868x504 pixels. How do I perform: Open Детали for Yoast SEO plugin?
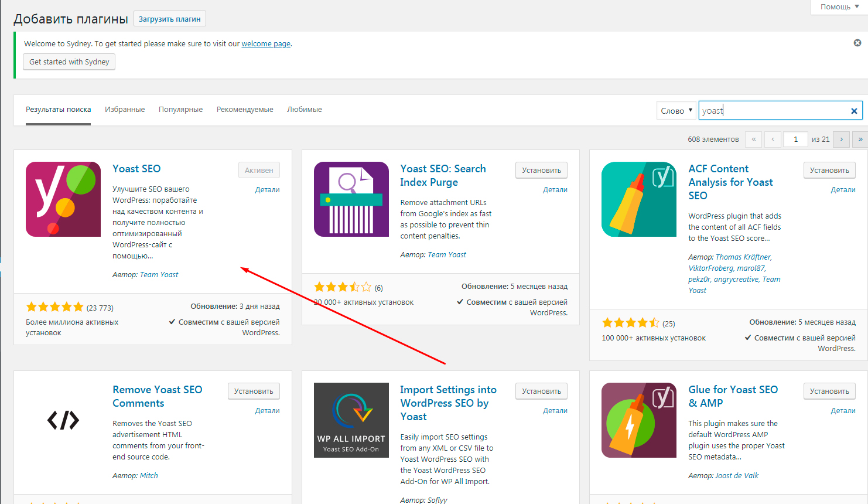(x=267, y=189)
